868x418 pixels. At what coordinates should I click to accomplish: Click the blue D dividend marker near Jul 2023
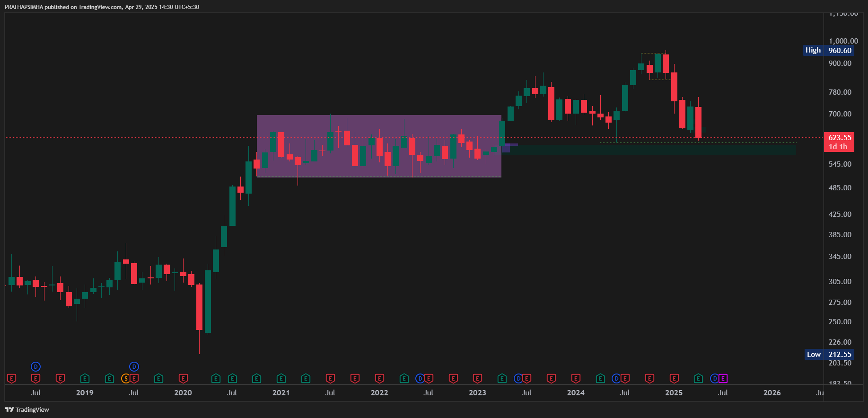click(518, 378)
